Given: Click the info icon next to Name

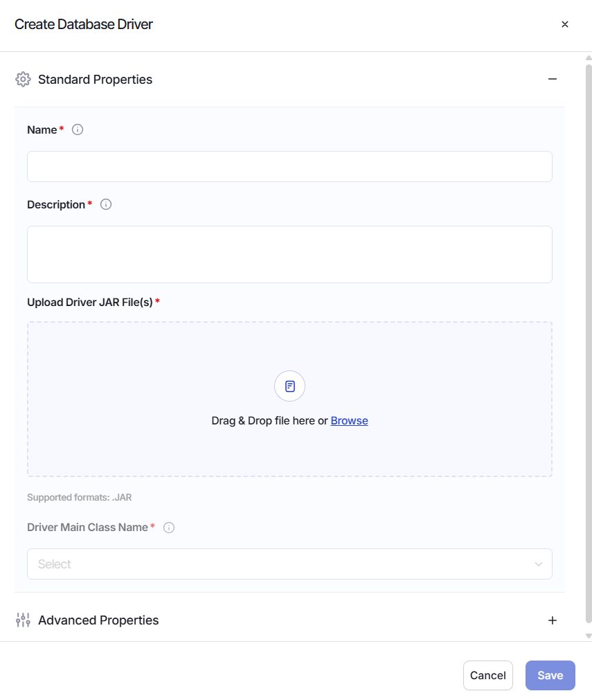Looking at the screenshot, I should pyautogui.click(x=78, y=129).
